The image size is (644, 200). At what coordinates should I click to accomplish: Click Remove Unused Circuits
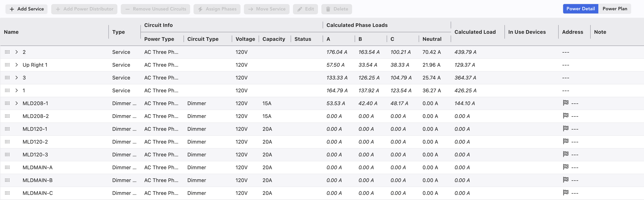tap(155, 9)
